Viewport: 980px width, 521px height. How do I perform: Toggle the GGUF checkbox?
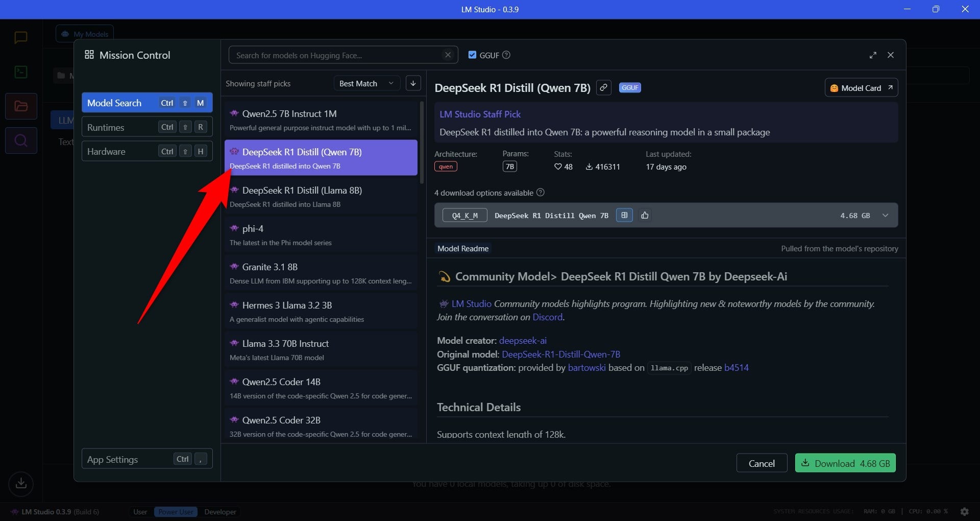point(472,55)
